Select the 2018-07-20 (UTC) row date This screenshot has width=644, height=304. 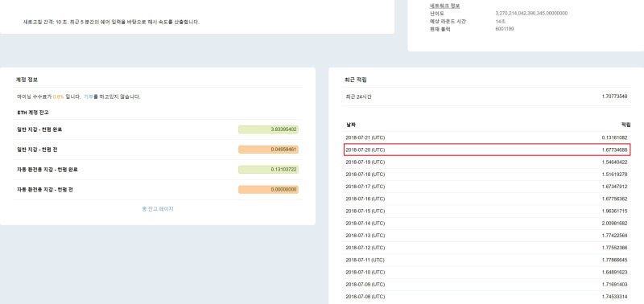click(365, 150)
